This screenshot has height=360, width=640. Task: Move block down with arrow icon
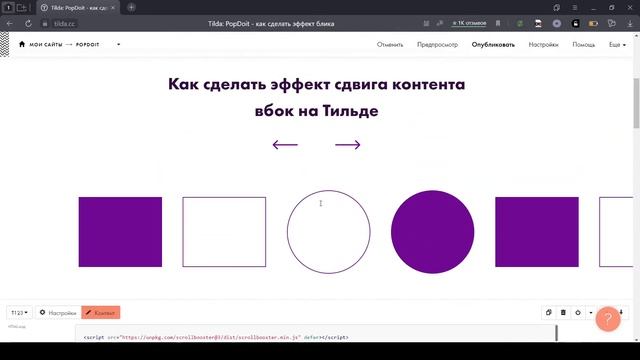[621, 312]
